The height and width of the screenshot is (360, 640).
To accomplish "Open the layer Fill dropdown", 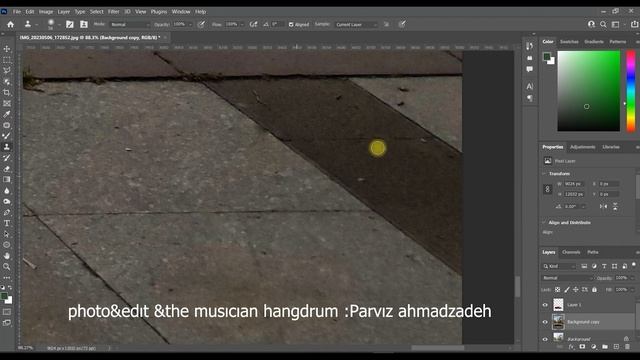I will point(632,290).
